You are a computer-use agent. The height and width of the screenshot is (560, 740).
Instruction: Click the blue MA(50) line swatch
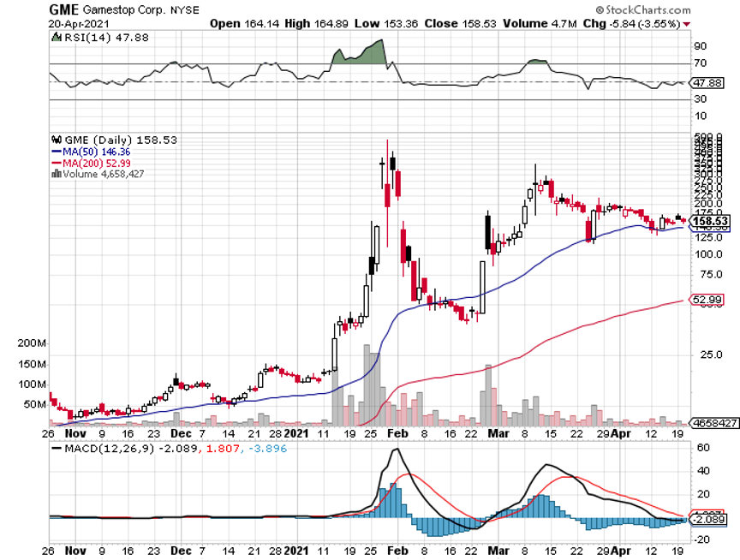[57, 152]
